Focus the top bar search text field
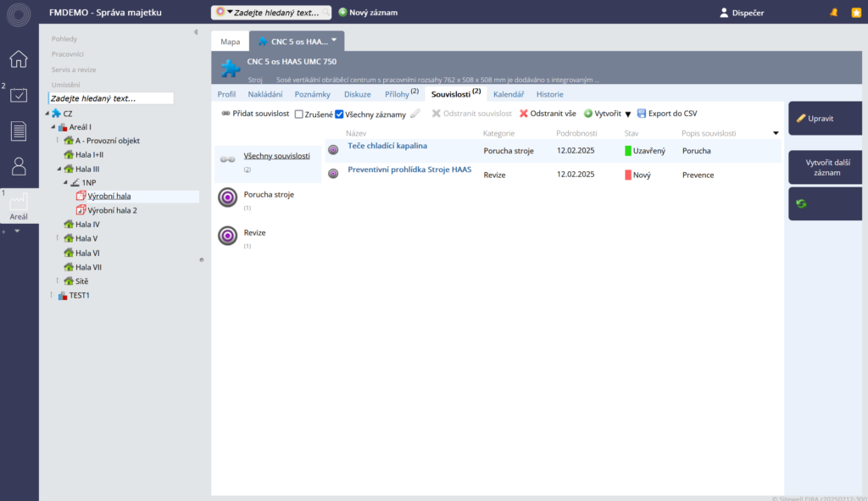Image resolution: width=868 pixels, height=501 pixels. tap(277, 12)
